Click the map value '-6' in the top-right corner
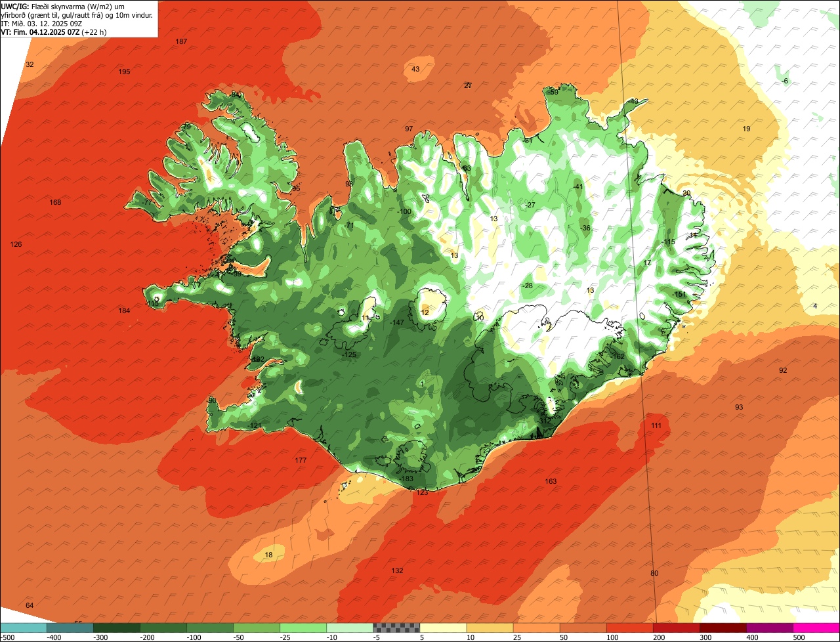Screen dimensions: 840x642 784,81
